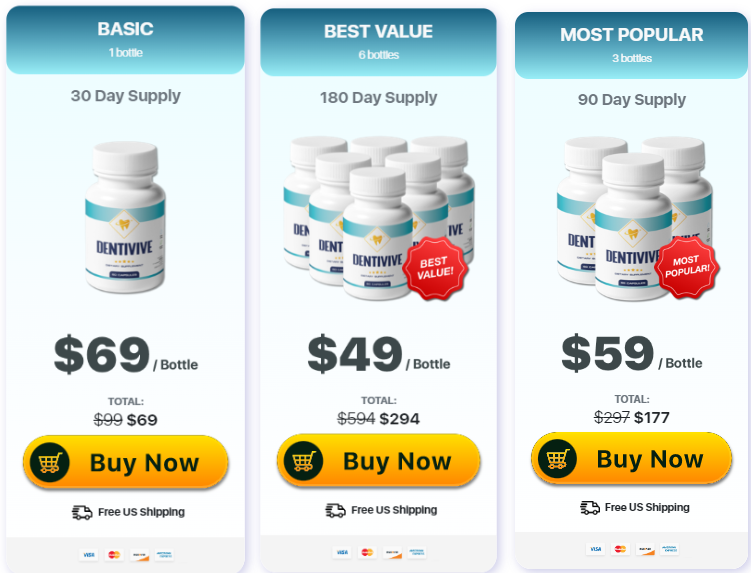Click the cart icon in Best Value button
The width and height of the screenshot is (751, 573).
click(303, 461)
